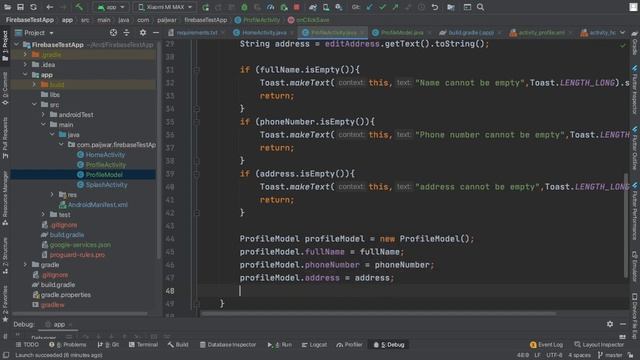Switch to build.gradle (:app) tab
640x360 pixels.
(471, 32)
